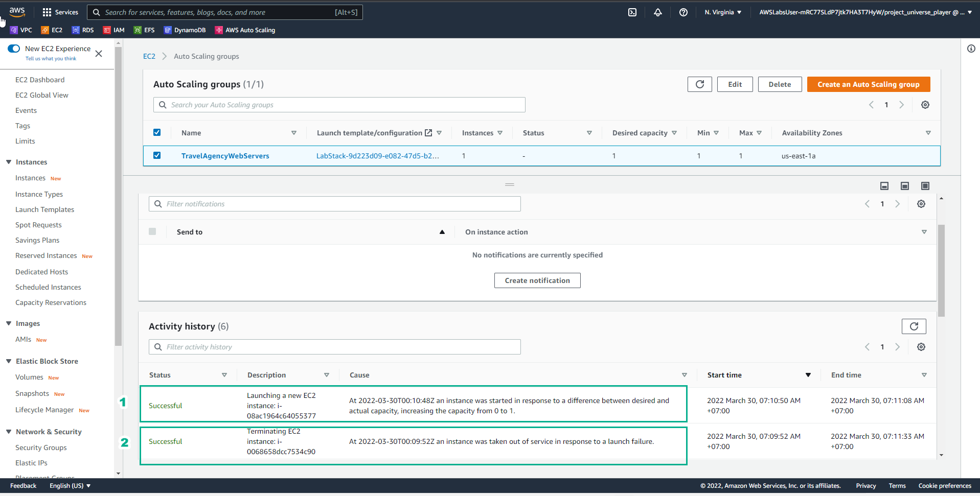The height and width of the screenshot is (496, 980).
Task: Click the details panel vertical scrollbar
Action: pos(941,271)
